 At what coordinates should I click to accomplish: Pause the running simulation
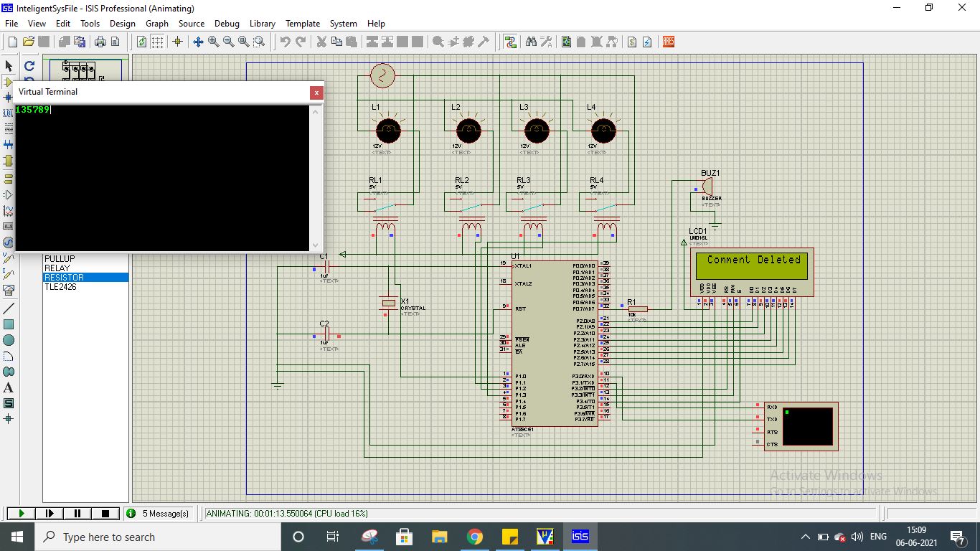click(x=77, y=514)
